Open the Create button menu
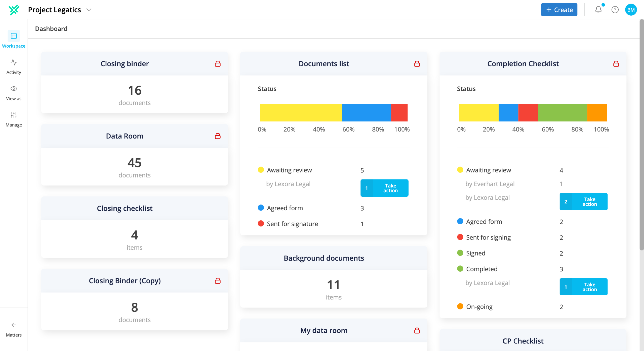 pyautogui.click(x=559, y=10)
